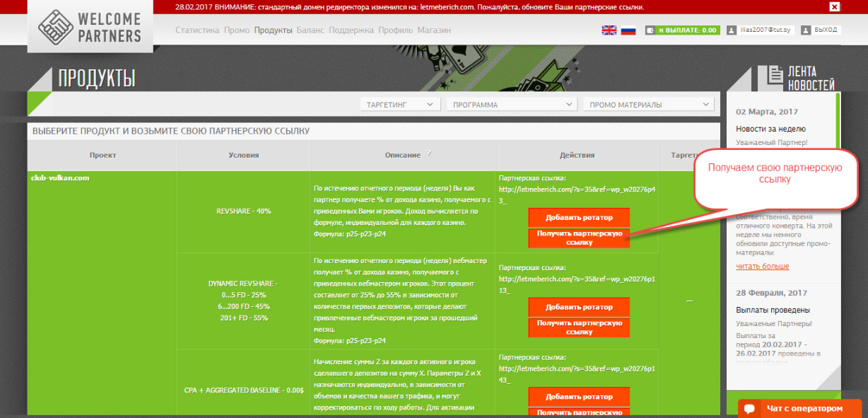
Task: Click the club-vulkan.com project name
Action: (x=60, y=178)
